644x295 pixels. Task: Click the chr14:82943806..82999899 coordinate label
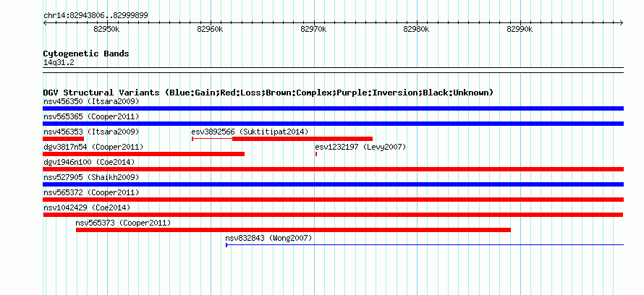click(96, 16)
